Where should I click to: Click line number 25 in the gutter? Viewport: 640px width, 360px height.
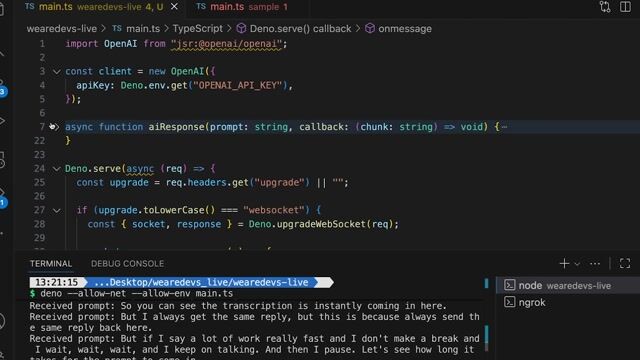tap(40, 182)
